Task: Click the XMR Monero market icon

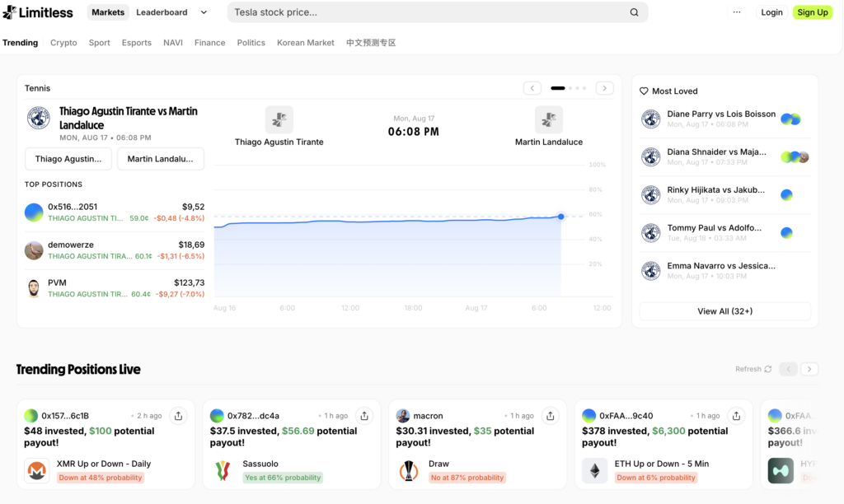Action: pyautogui.click(x=36, y=471)
